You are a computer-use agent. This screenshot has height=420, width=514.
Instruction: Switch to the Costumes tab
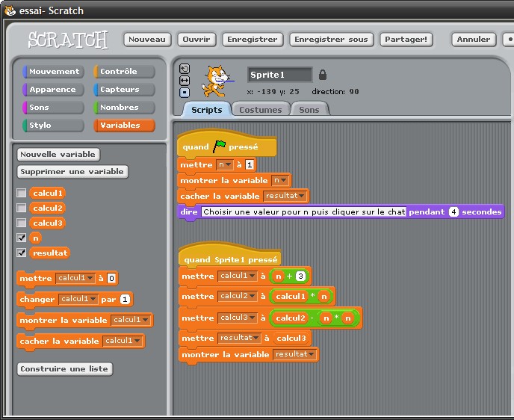261,110
